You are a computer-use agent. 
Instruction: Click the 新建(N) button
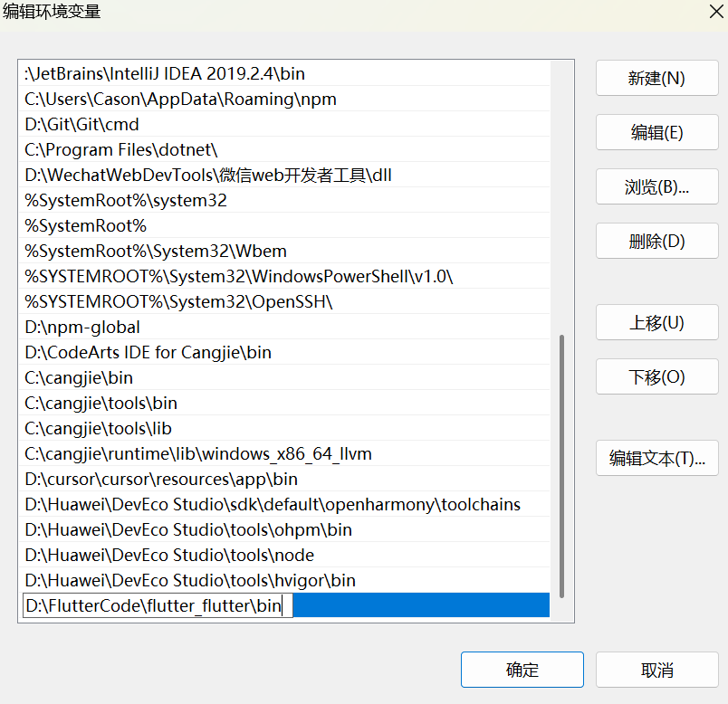point(657,78)
